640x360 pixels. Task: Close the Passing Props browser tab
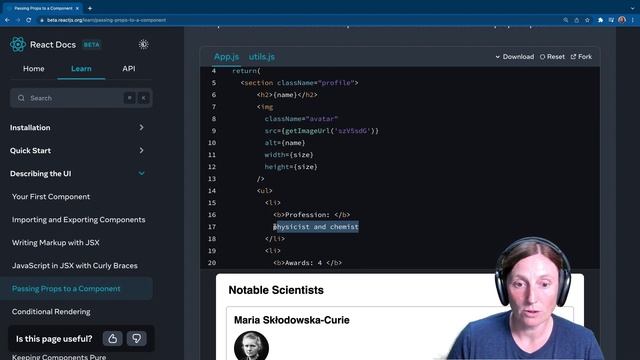(x=77, y=8)
